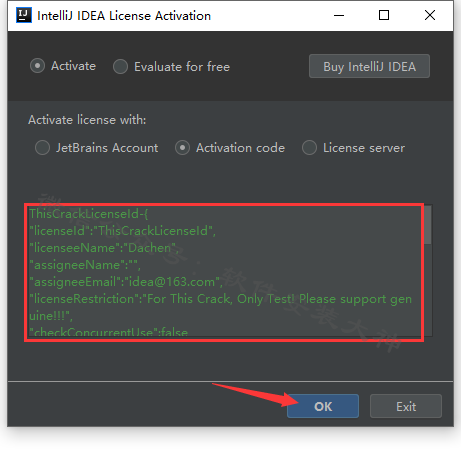Click the "licenseeName":"Dachen" line
The image size is (461, 467).
(x=103, y=248)
